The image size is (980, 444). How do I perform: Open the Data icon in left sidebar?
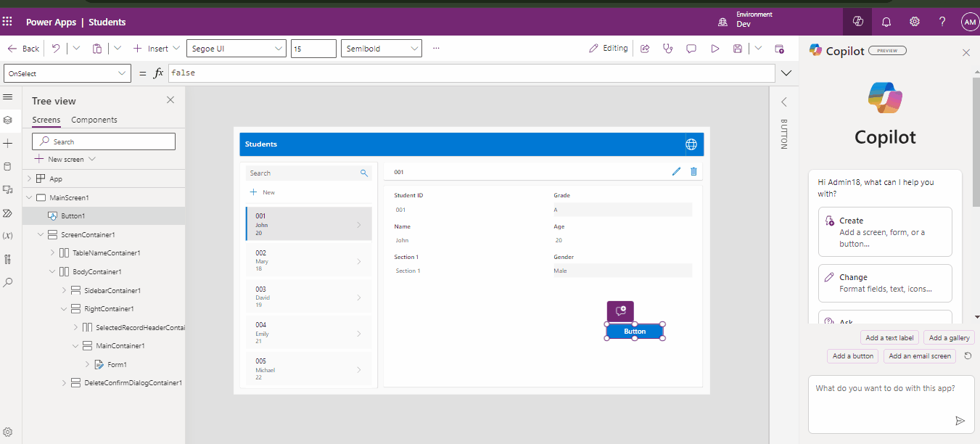pyautogui.click(x=8, y=166)
